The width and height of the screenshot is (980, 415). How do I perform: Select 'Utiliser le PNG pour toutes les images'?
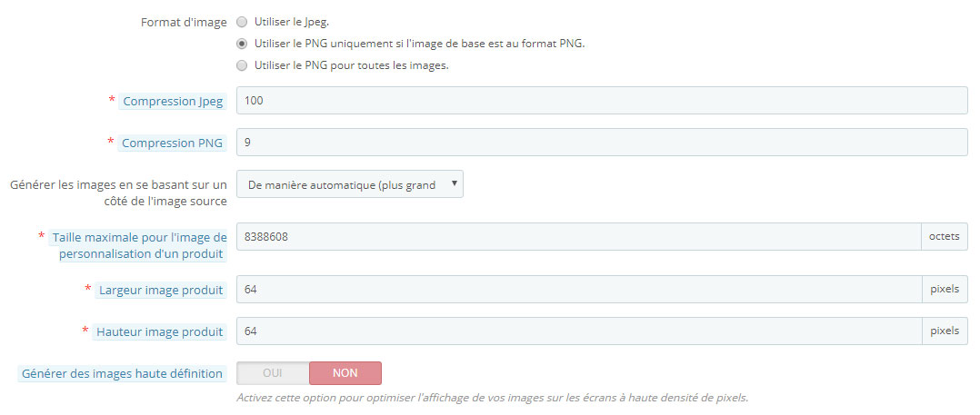click(x=242, y=64)
